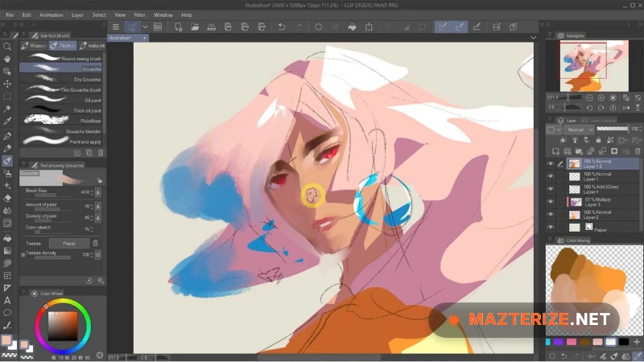Click the Paper texture button
Image resolution: width=644 pixels, height=362 pixels.
click(69, 244)
